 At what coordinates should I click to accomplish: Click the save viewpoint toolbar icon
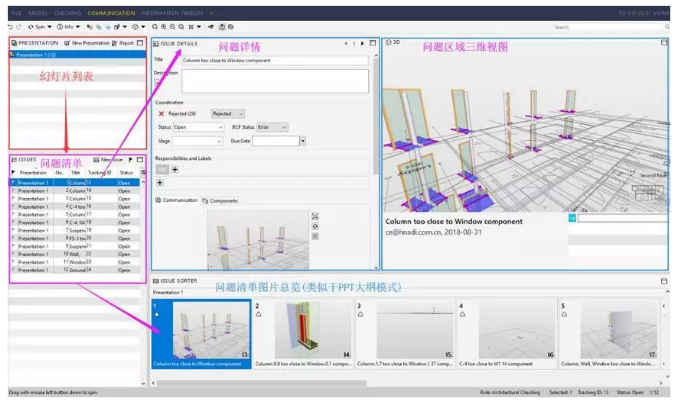click(x=222, y=27)
